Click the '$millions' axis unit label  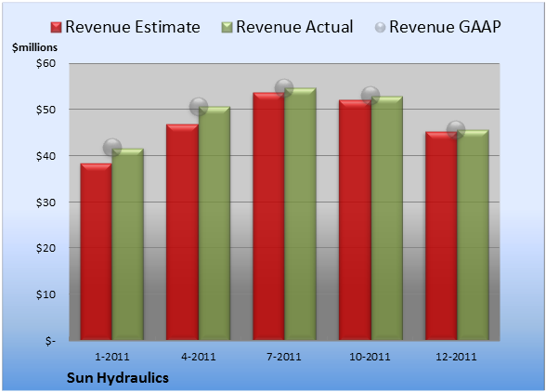coord(34,47)
